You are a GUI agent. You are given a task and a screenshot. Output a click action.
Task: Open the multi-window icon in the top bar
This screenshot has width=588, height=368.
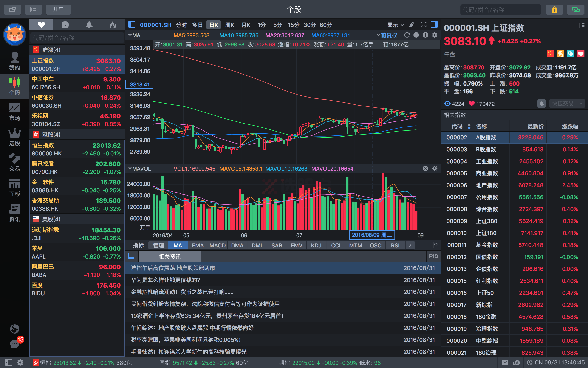tap(12, 9)
